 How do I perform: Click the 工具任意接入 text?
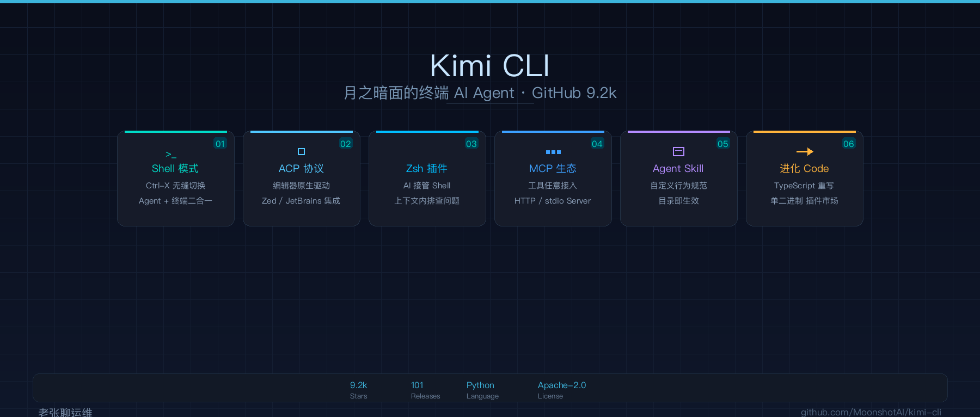pyautogui.click(x=553, y=186)
